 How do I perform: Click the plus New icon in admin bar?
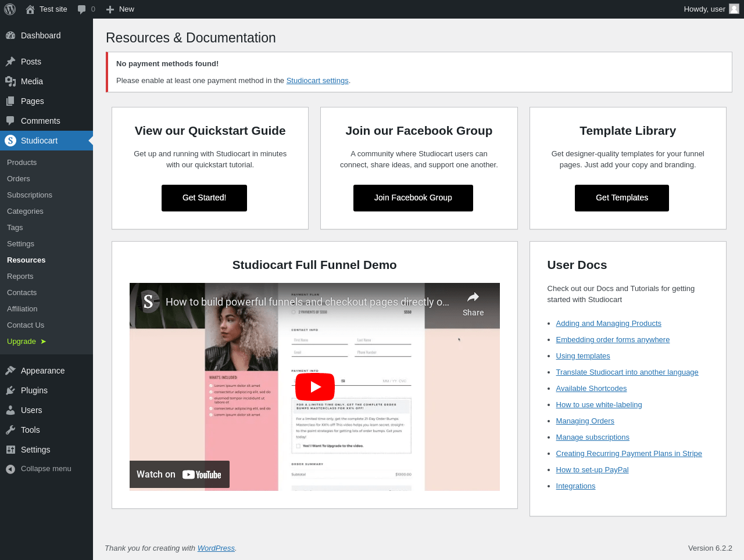pyautogui.click(x=110, y=9)
